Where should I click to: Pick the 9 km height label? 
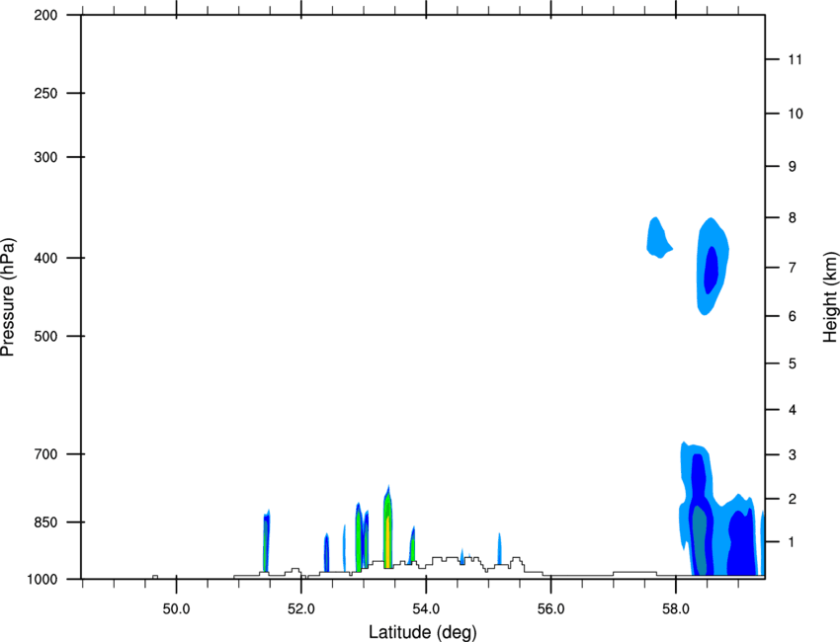click(x=793, y=167)
